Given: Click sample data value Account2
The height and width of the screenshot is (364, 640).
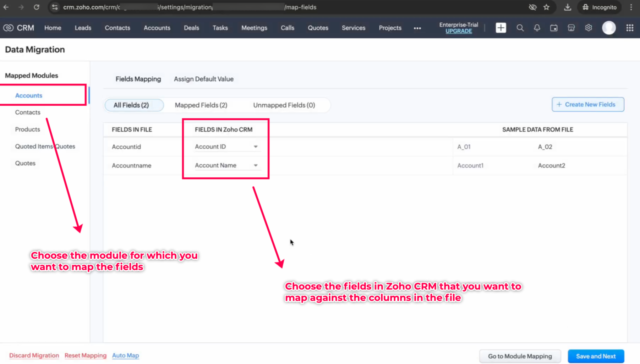Looking at the screenshot, I should [x=552, y=166].
